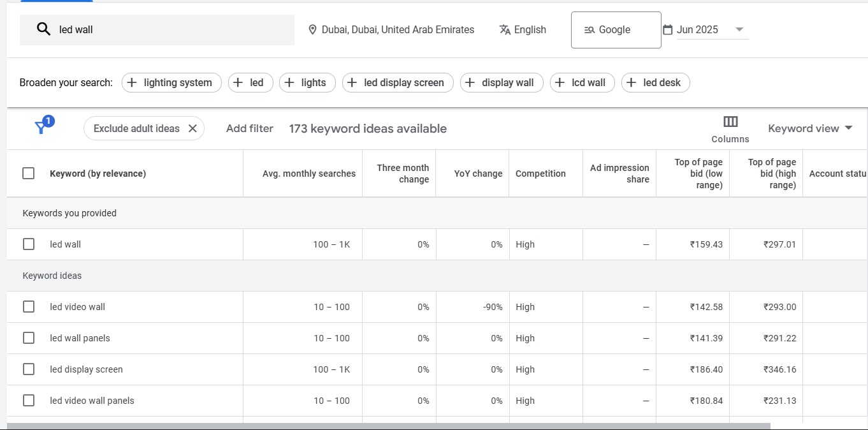Add broaden term led display screen
868x430 pixels.
[398, 82]
